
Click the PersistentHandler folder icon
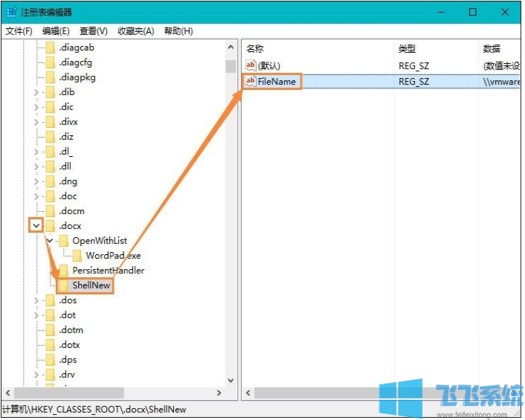[x=64, y=271]
